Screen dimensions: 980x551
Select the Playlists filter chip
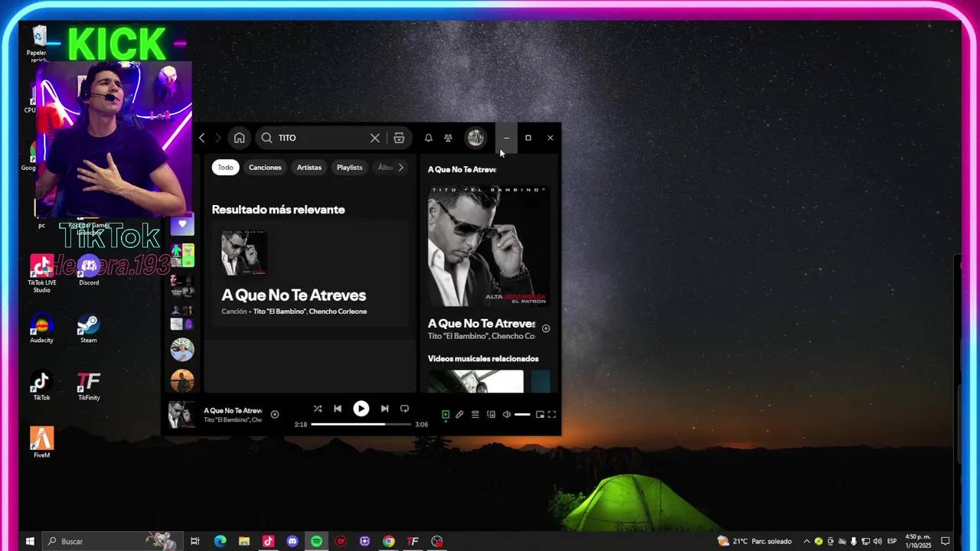[x=349, y=168]
